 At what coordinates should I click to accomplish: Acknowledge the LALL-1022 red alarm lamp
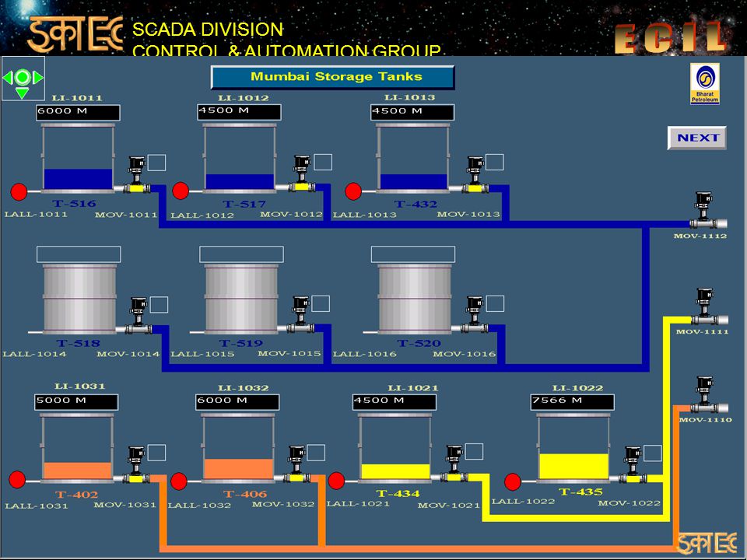pyautogui.click(x=513, y=481)
